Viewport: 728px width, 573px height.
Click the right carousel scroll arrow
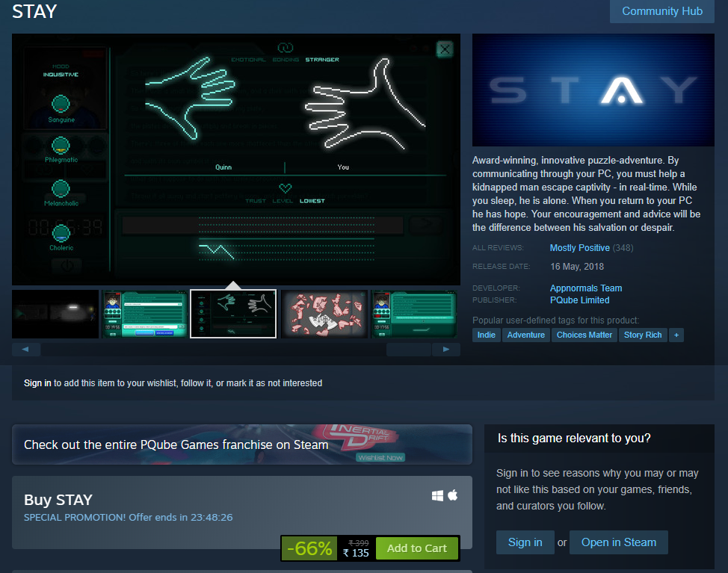445,350
